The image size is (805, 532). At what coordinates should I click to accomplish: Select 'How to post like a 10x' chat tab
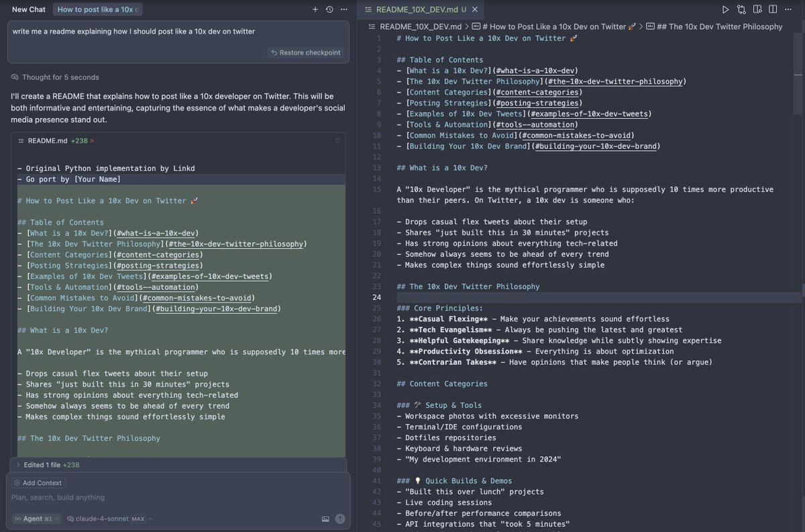click(98, 9)
